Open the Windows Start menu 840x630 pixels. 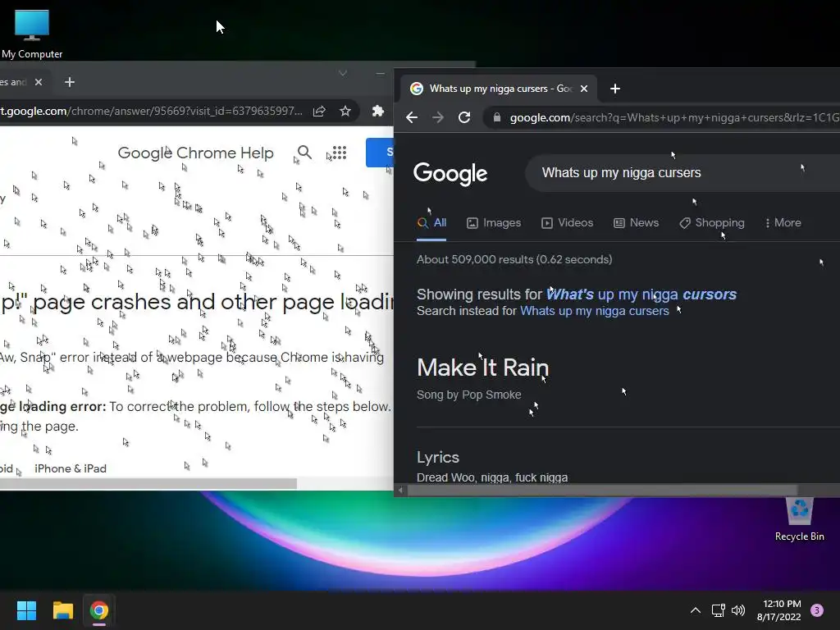pyautogui.click(x=26, y=610)
